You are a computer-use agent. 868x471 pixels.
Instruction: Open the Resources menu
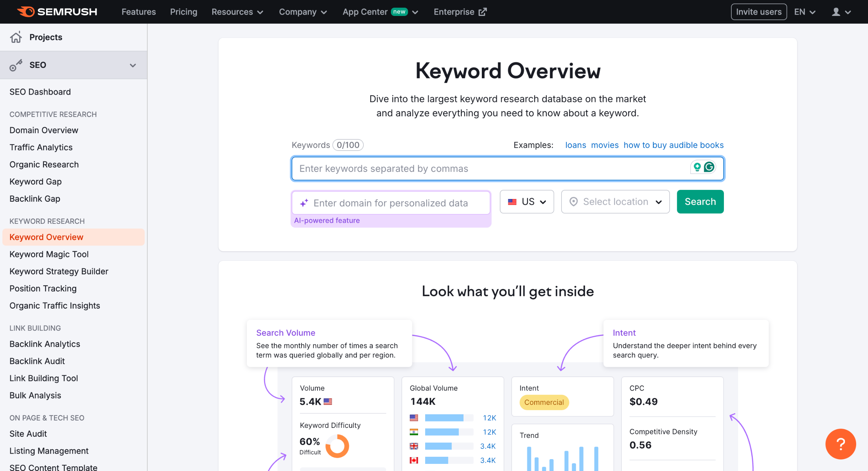pyautogui.click(x=237, y=12)
